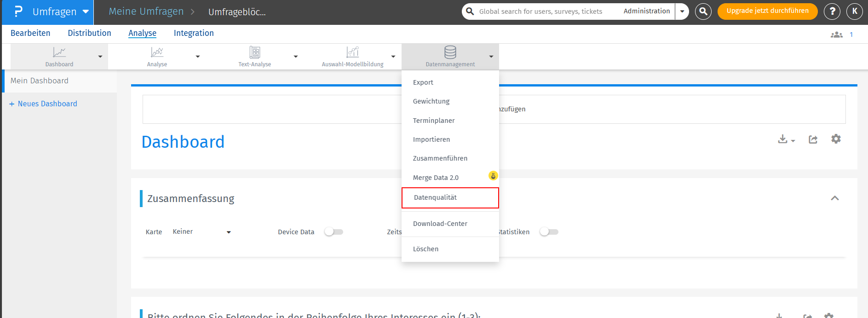This screenshot has height=318, width=868.
Task: Click the dashboard settings gear icon
Action: (836, 139)
